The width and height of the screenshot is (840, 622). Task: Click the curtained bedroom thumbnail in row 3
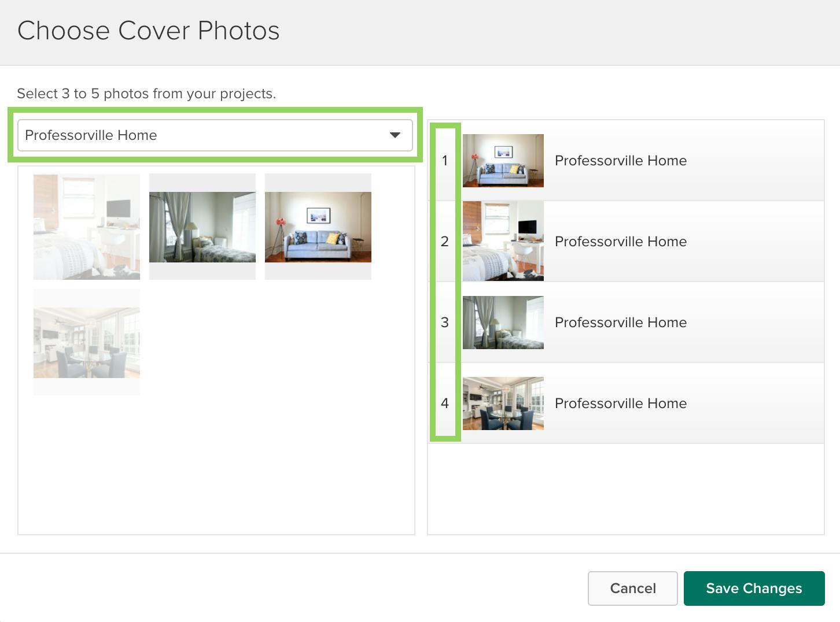pos(503,323)
